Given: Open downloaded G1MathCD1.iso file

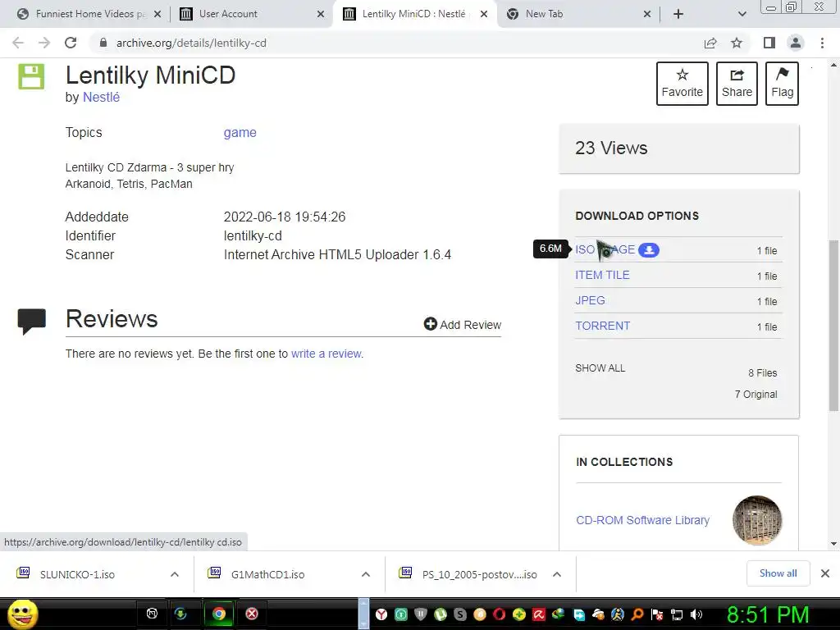Looking at the screenshot, I should tap(268, 574).
